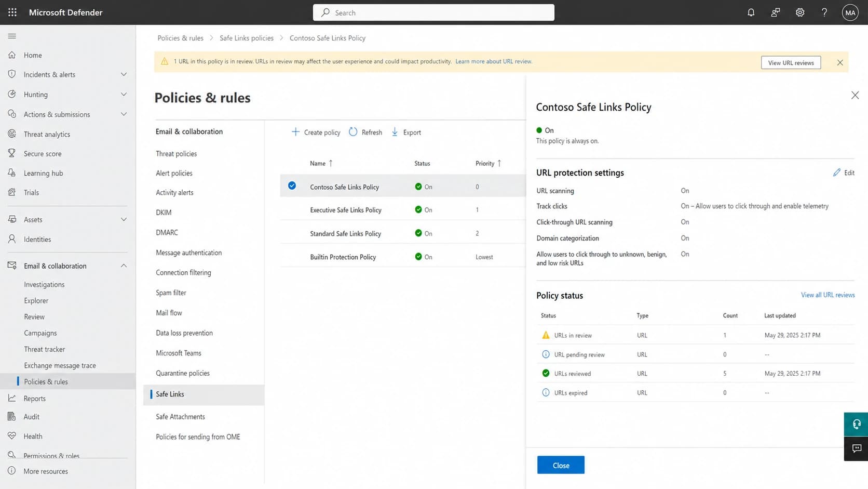Image resolution: width=868 pixels, height=489 pixels.
Task: Click View URL reviews button
Action: tap(791, 62)
